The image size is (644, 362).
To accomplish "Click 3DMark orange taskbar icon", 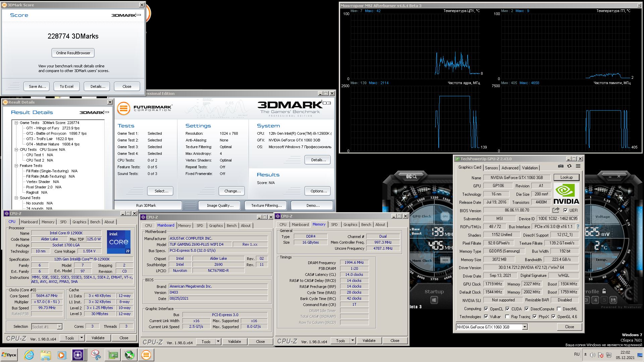I will [x=146, y=355].
